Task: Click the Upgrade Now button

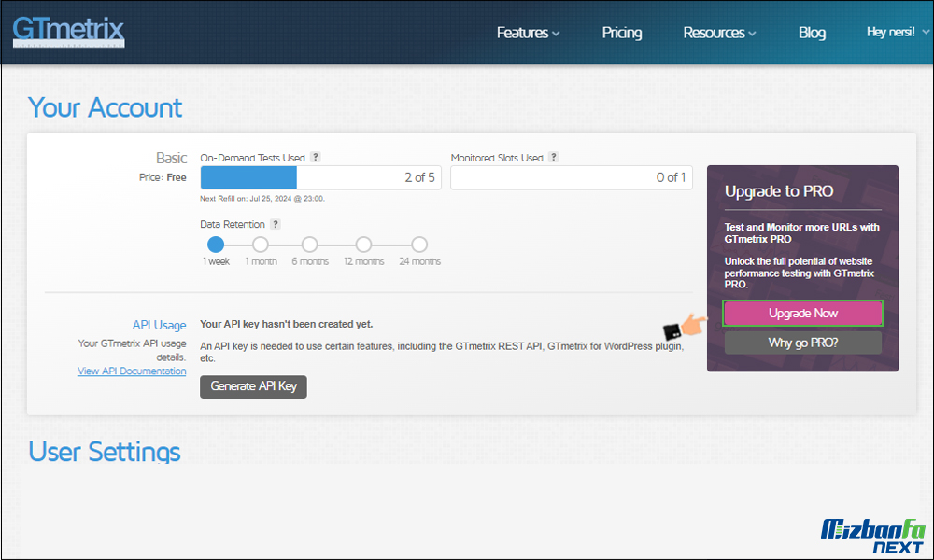Action: pyautogui.click(x=802, y=314)
